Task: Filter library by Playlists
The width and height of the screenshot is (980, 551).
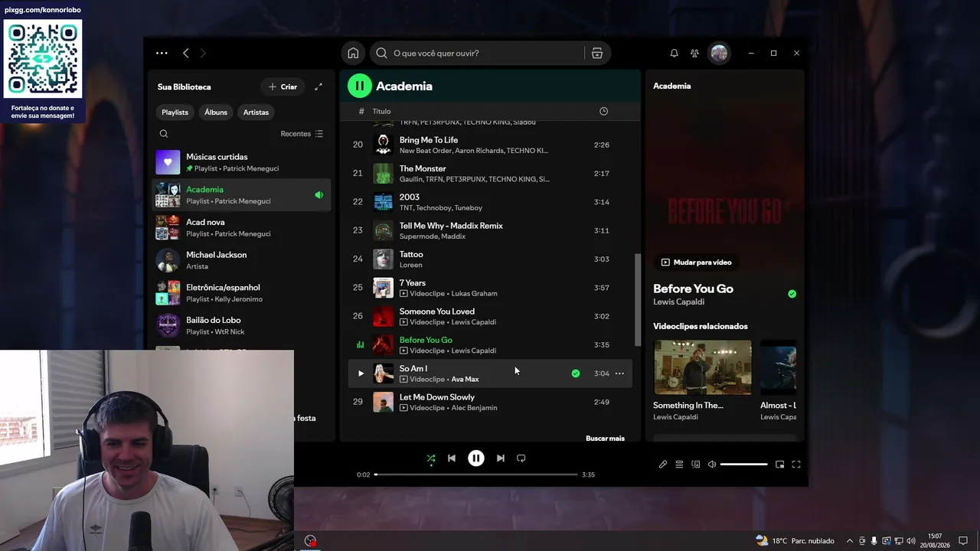Action: click(x=175, y=112)
